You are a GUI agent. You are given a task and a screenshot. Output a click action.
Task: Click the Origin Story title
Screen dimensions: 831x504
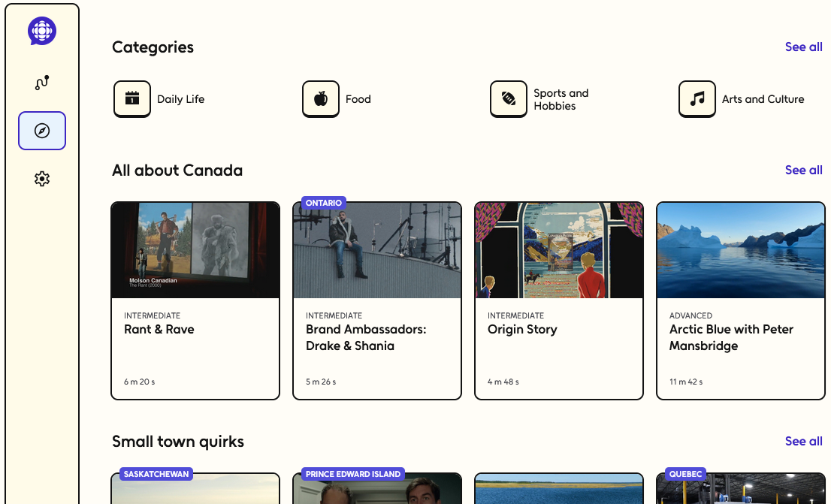(522, 330)
